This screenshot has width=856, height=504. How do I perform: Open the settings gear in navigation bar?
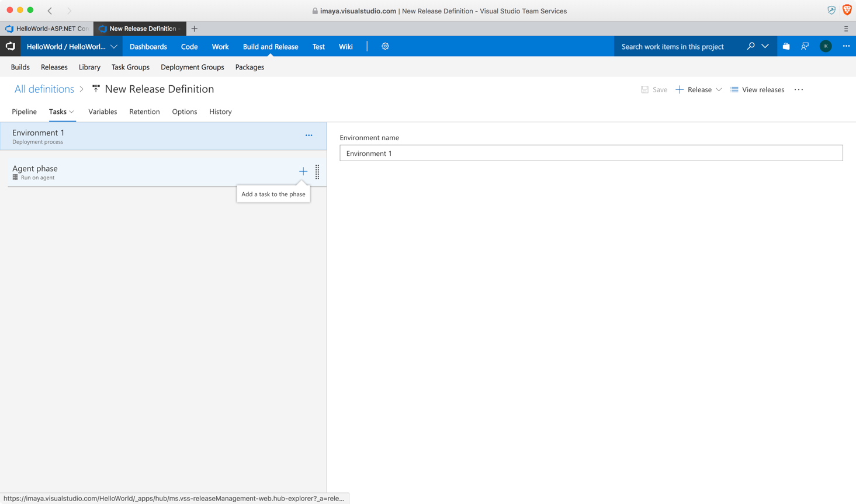click(385, 46)
